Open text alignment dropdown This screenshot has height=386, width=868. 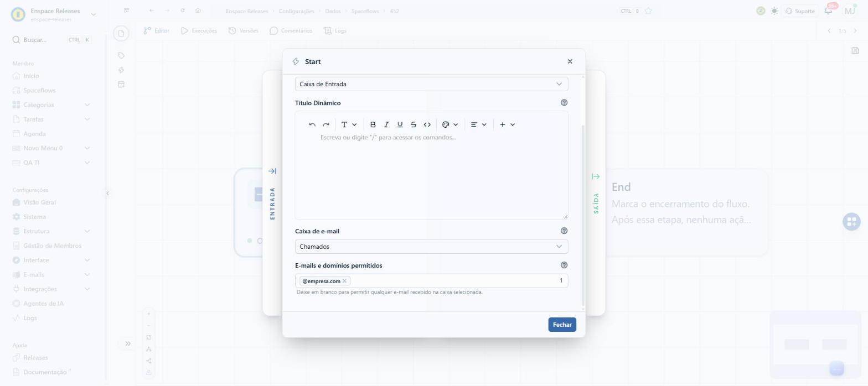[478, 125]
